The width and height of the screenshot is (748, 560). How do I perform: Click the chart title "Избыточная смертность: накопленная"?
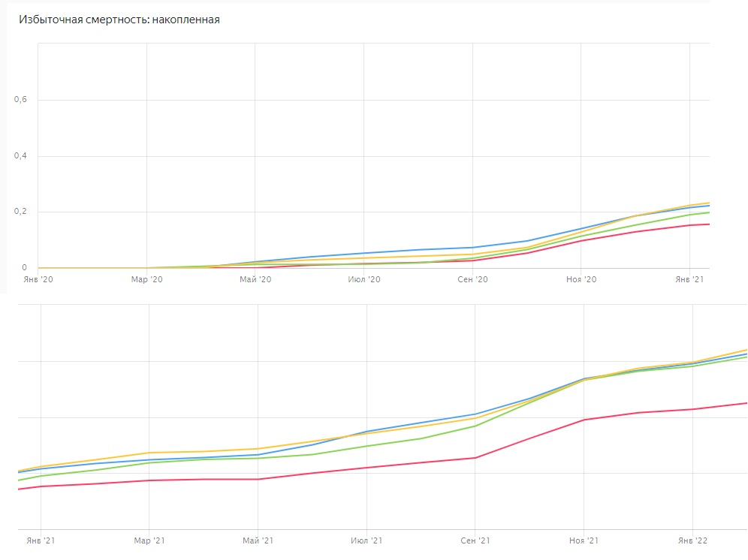tap(119, 20)
